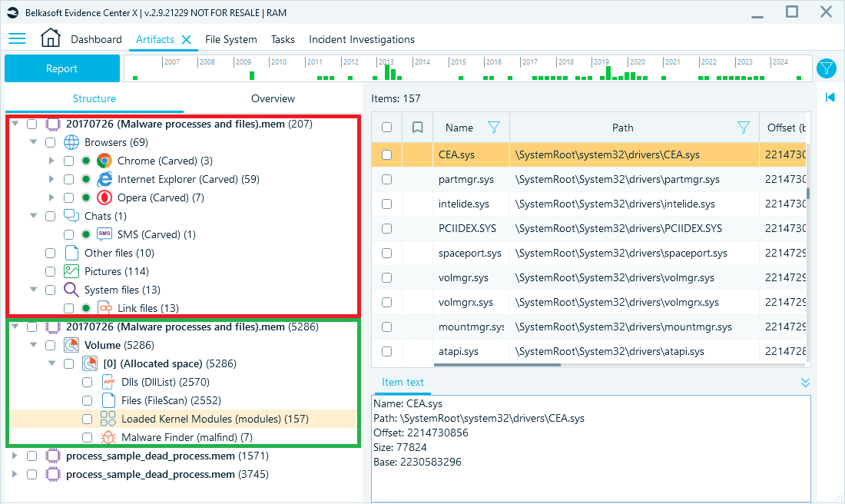Image resolution: width=845 pixels, height=504 pixels.
Task: Click the Chrome (Carved) browser icon
Action: pos(105,161)
